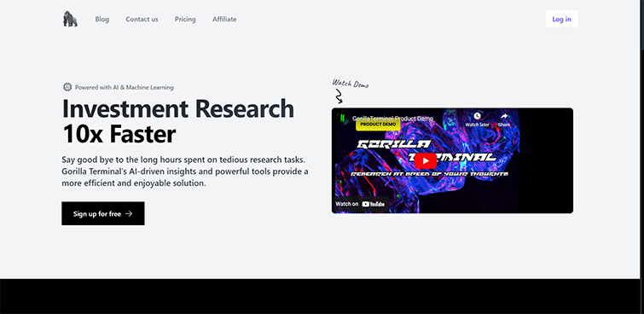
Task: Click the AI chip icon beside Powered text
Action: click(x=67, y=87)
